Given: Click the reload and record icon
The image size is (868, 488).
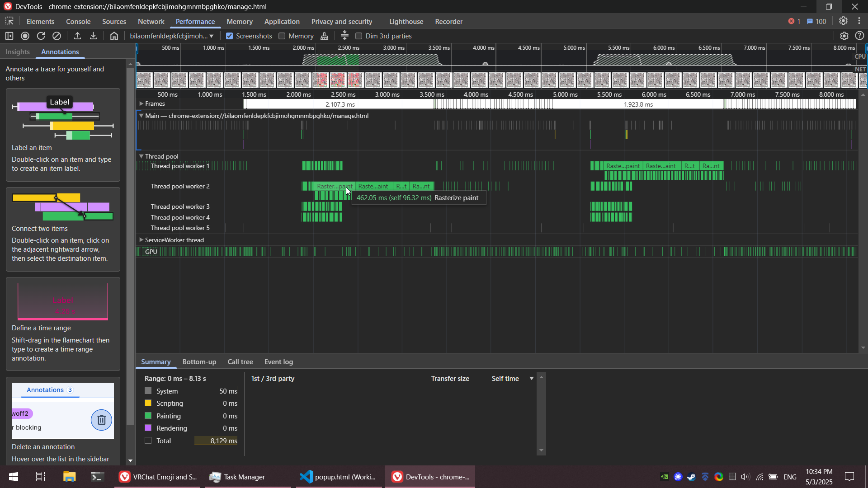Looking at the screenshot, I should click(x=41, y=36).
